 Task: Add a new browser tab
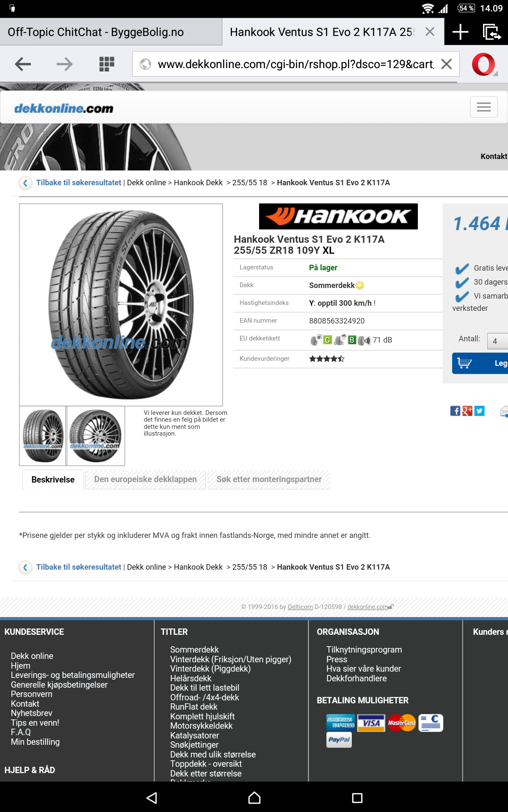click(x=460, y=32)
